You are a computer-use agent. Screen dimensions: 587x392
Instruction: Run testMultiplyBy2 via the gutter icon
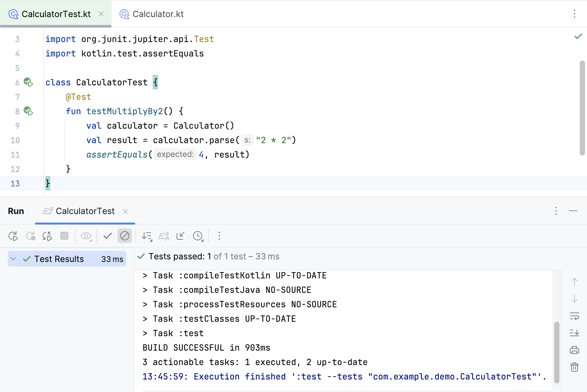pyautogui.click(x=28, y=111)
